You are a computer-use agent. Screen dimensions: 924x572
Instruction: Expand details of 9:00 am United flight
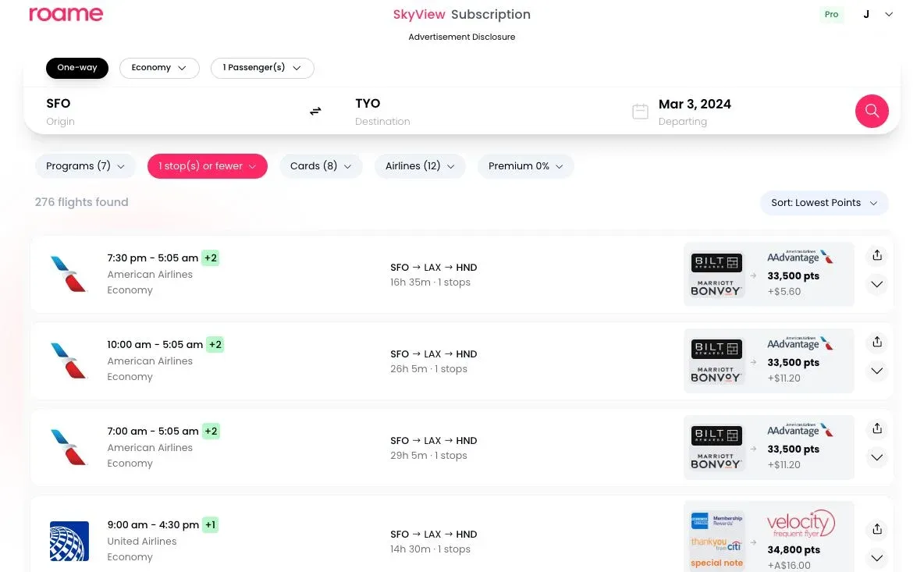[877, 558]
